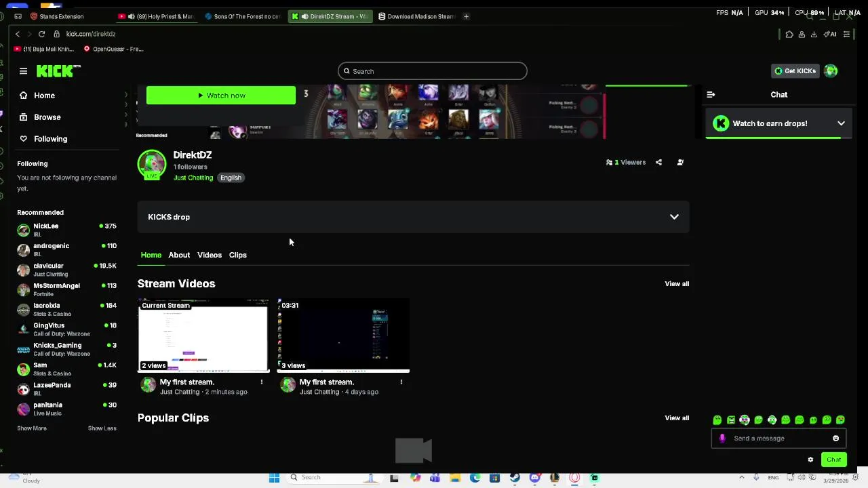Open Following in the sidebar
The image size is (868, 488).
(43, 139)
